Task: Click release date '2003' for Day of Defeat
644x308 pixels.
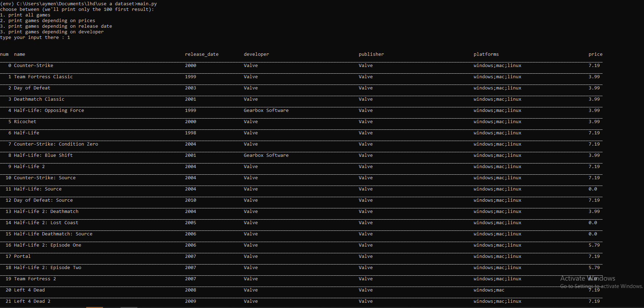Action: click(191, 88)
